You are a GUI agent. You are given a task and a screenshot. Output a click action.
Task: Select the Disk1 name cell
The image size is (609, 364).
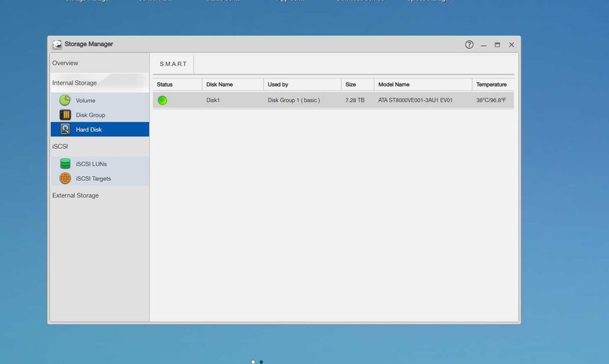213,100
